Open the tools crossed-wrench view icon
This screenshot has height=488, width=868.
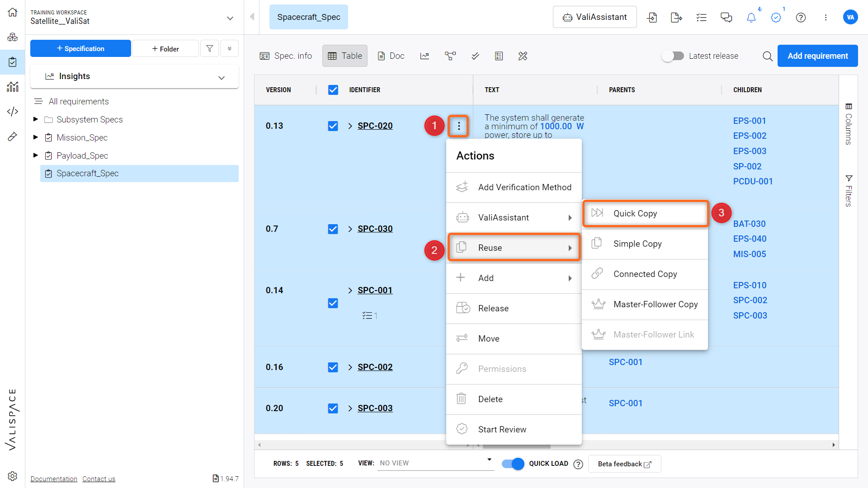coord(523,56)
